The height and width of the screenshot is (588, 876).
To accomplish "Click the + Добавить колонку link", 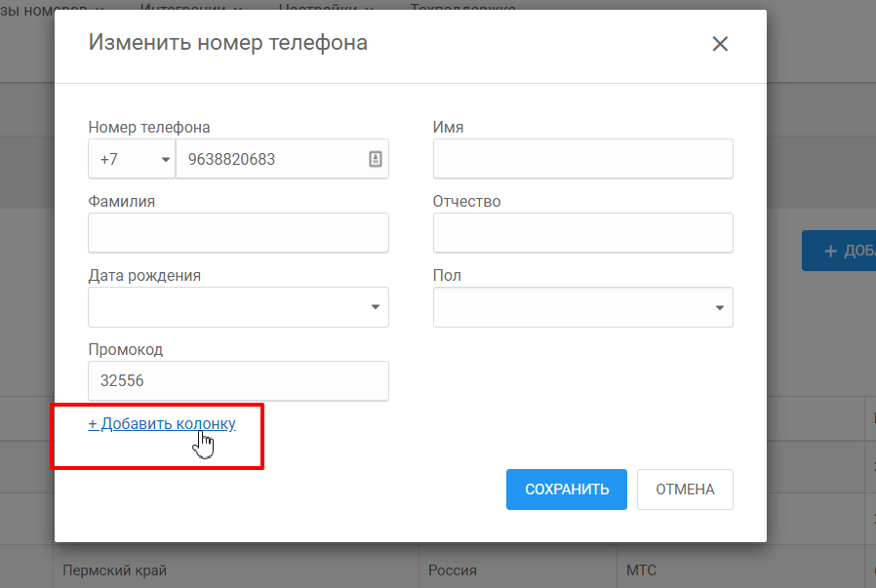I will (x=162, y=424).
